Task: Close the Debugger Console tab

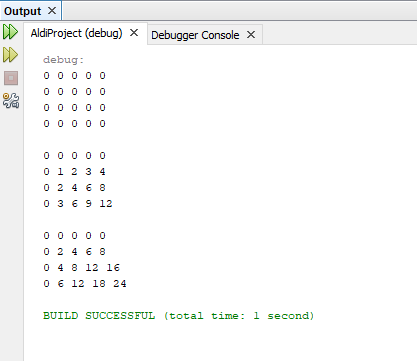Action: point(251,34)
